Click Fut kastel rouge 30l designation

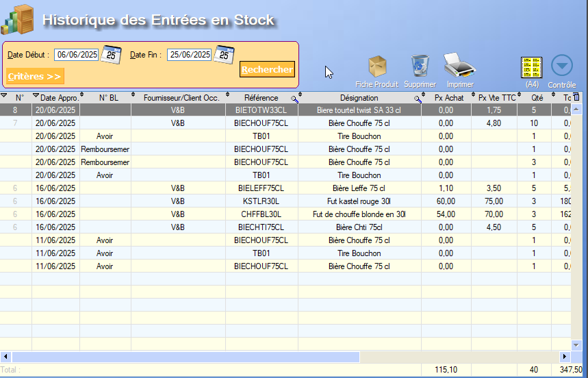pos(359,201)
